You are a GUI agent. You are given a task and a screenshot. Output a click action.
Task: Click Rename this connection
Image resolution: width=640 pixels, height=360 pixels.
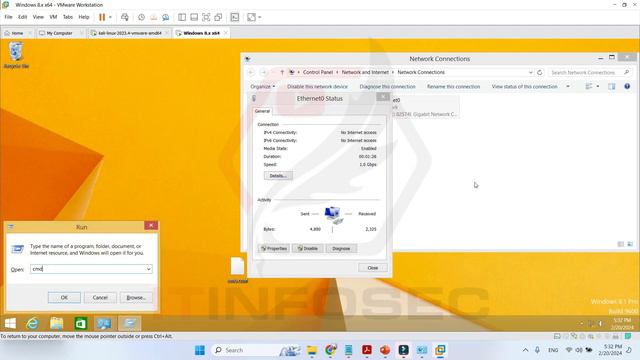[x=453, y=87]
